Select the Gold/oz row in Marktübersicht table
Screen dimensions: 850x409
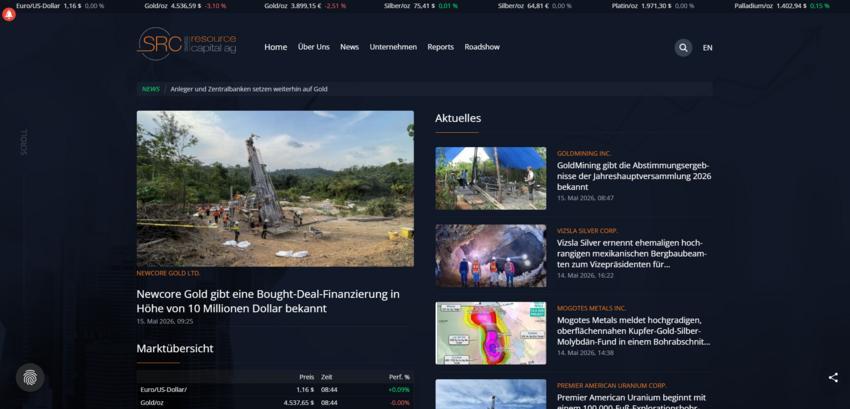tap(275, 402)
